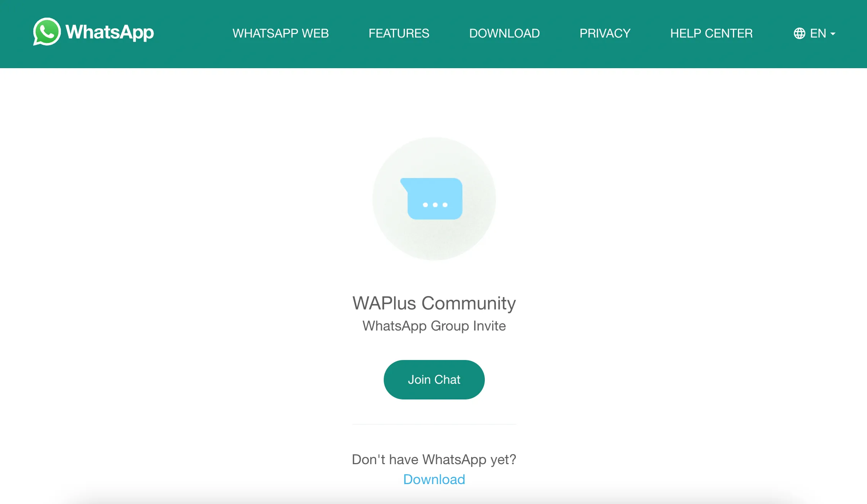Click the Download WhatsApp link
The width and height of the screenshot is (867, 504).
(x=434, y=478)
